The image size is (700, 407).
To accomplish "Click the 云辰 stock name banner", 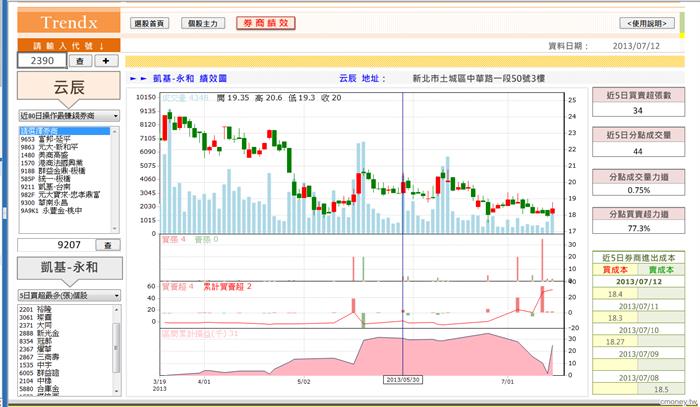I will [69, 87].
